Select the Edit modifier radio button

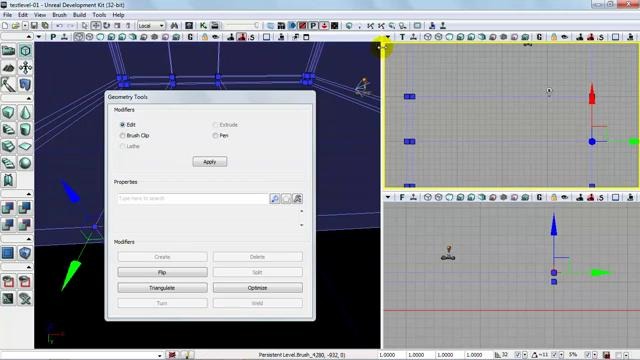pyautogui.click(x=122, y=124)
